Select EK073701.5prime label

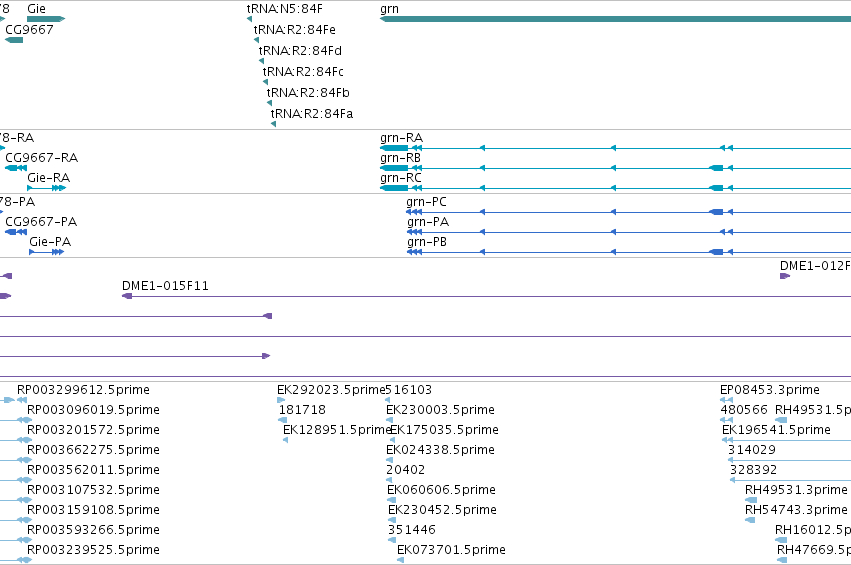point(451,550)
